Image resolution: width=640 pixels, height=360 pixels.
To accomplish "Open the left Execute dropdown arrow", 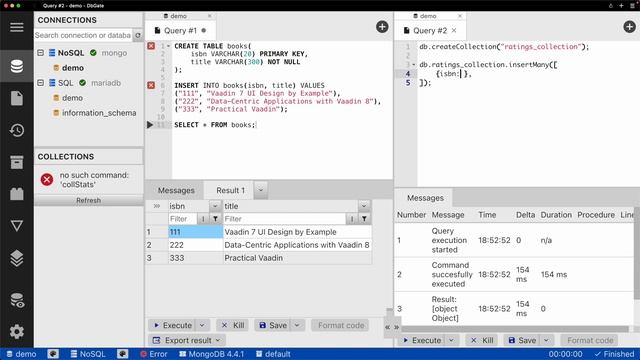I will click(x=202, y=325).
